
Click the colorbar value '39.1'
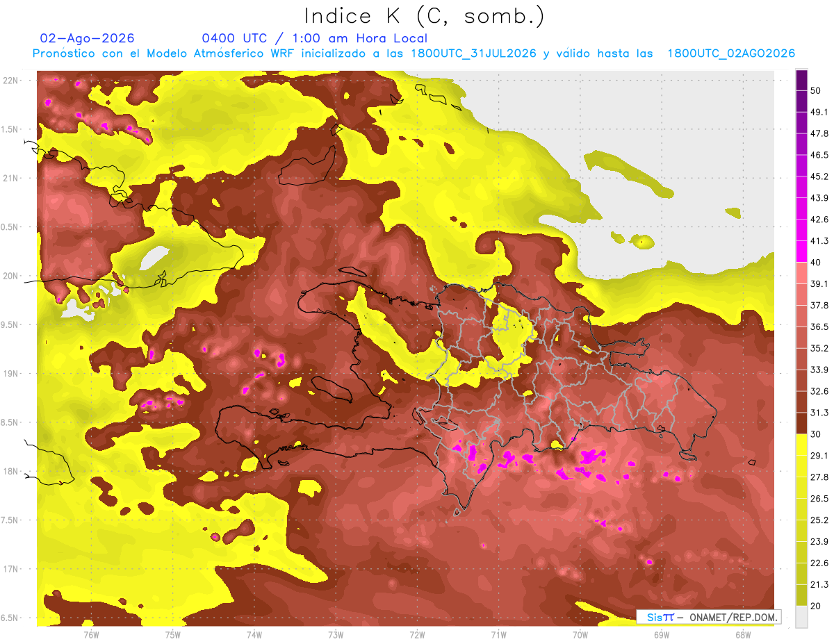tap(819, 284)
